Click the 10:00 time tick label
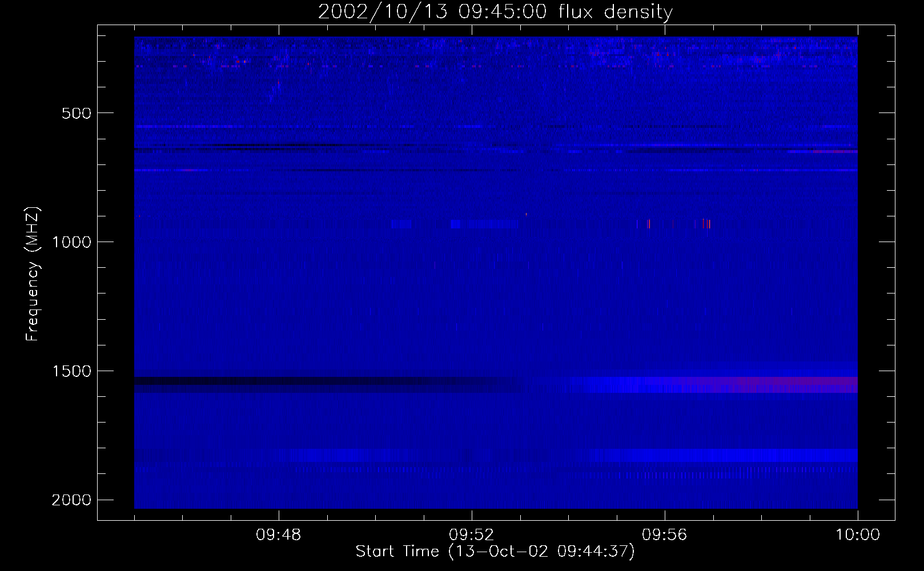924x571 pixels. click(858, 535)
